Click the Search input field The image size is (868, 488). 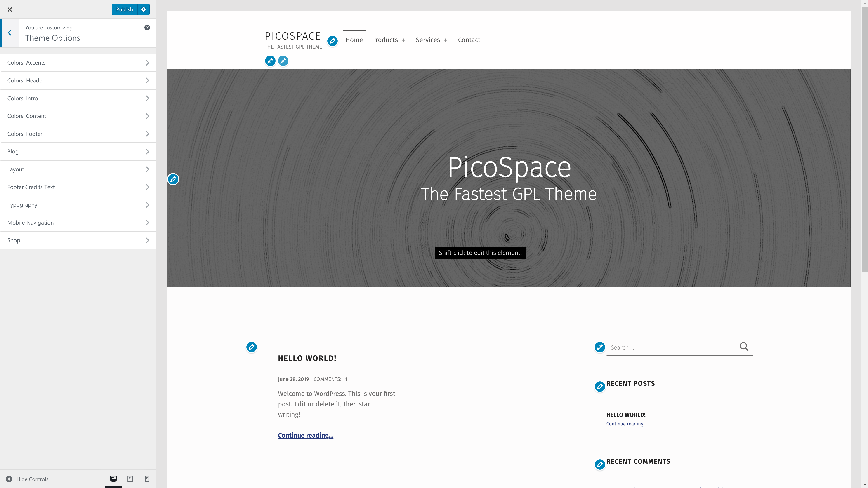pos(672,347)
